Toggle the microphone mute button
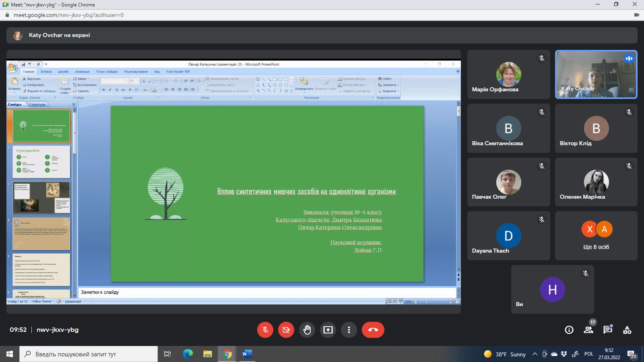 click(x=265, y=330)
